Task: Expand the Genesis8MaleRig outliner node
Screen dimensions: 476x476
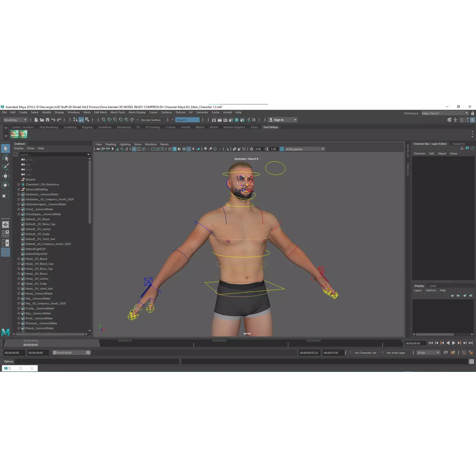Action: pos(19,189)
